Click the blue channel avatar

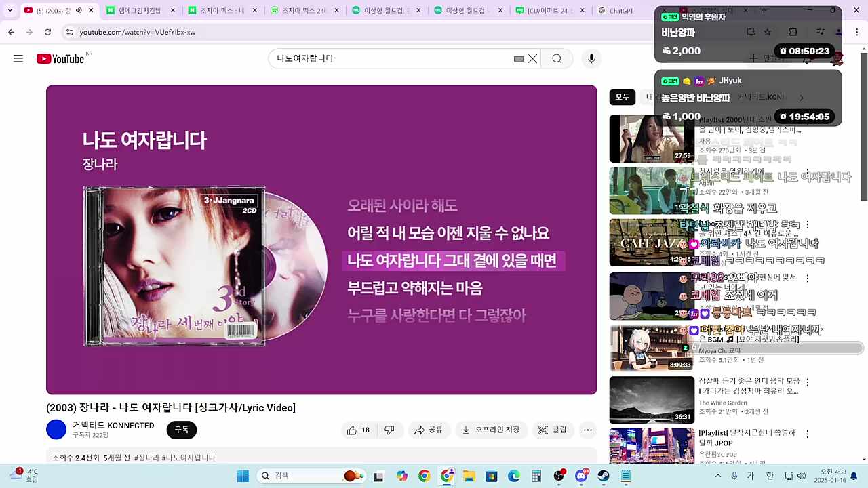pyautogui.click(x=56, y=430)
